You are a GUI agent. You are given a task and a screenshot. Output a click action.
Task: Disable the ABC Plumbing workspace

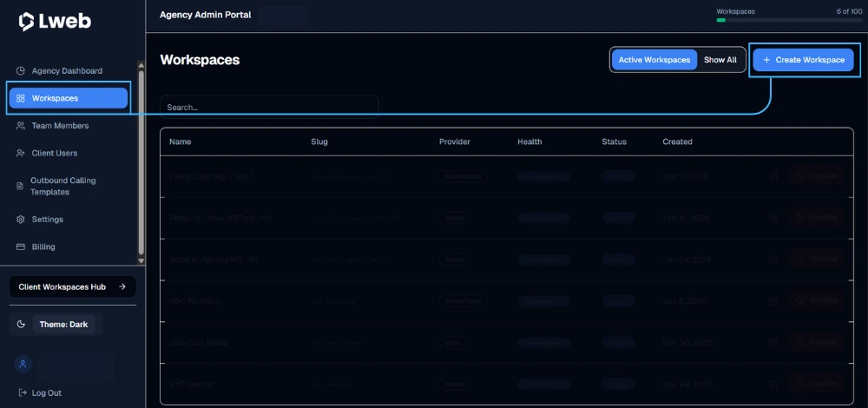point(817,300)
